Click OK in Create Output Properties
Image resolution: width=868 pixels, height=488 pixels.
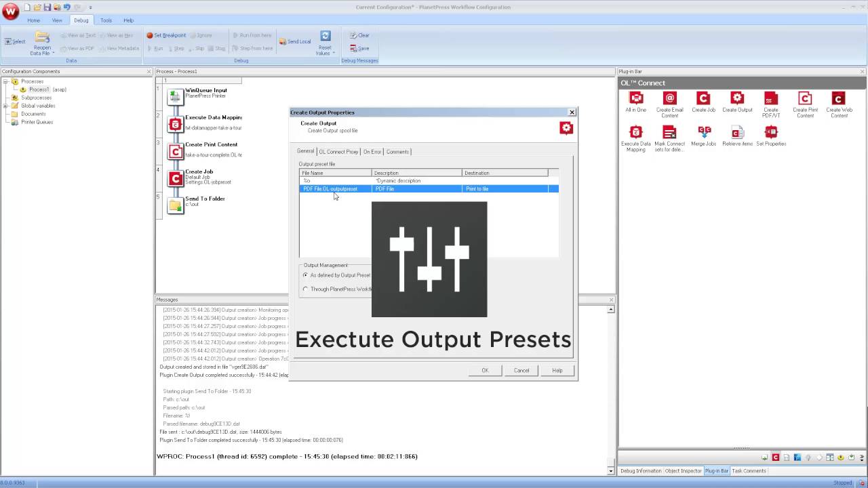click(x=485, y=370)
